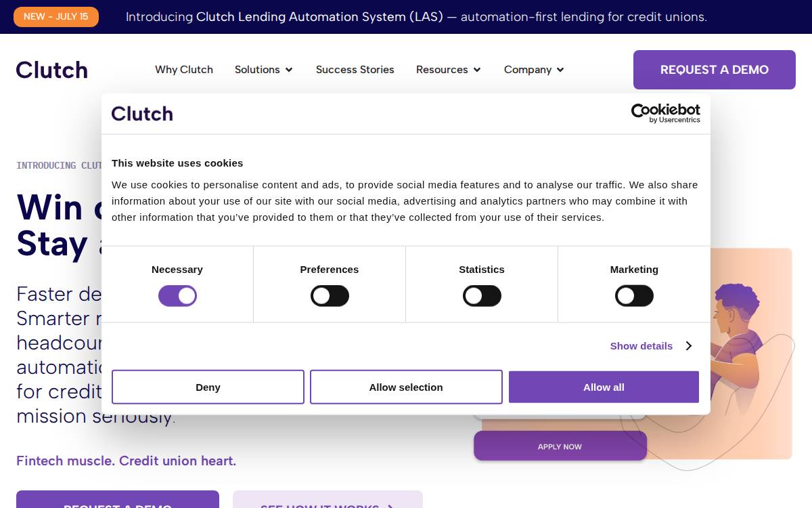
Task: Turn on the Marketing cookies switch
Action: [x=634, y=296]
